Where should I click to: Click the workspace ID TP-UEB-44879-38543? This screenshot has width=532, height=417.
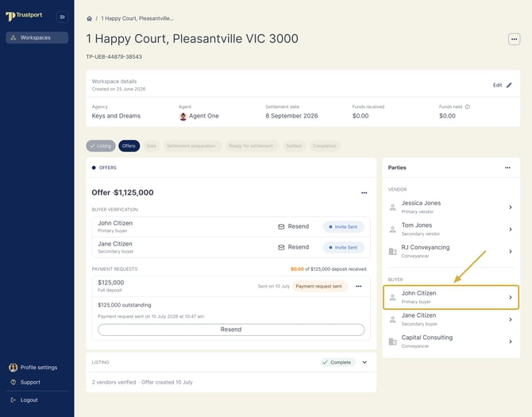[x=114, y=56]
